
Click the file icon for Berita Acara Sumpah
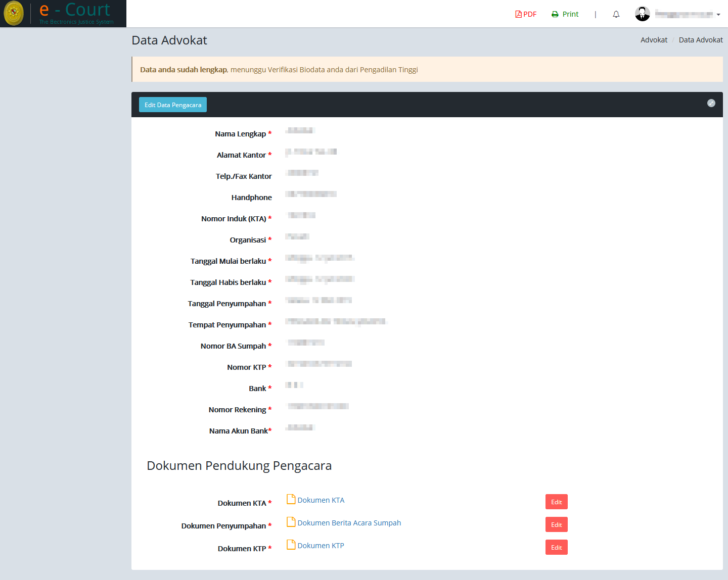[291, 522]
